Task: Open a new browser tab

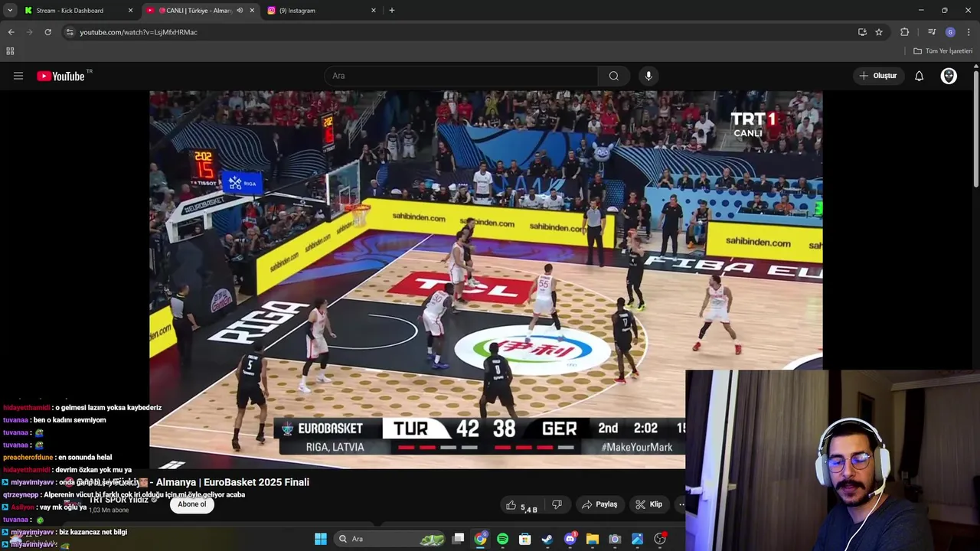Action: [392, 11]
